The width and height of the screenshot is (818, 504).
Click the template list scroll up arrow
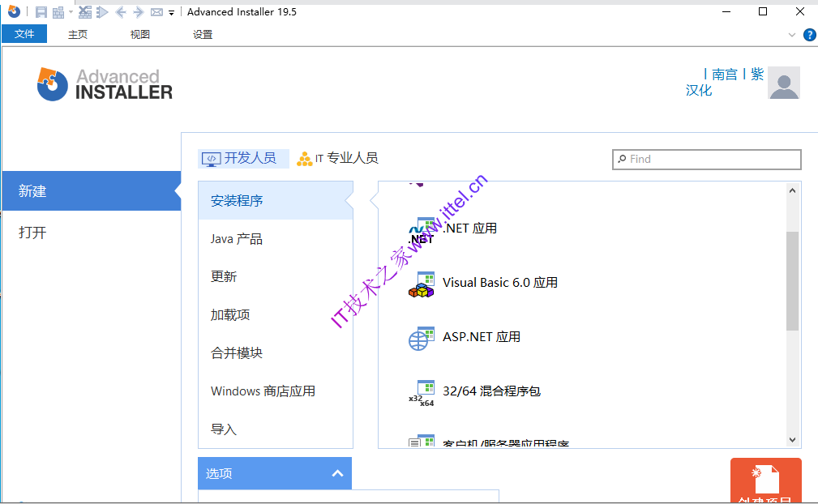pos(792,190)
